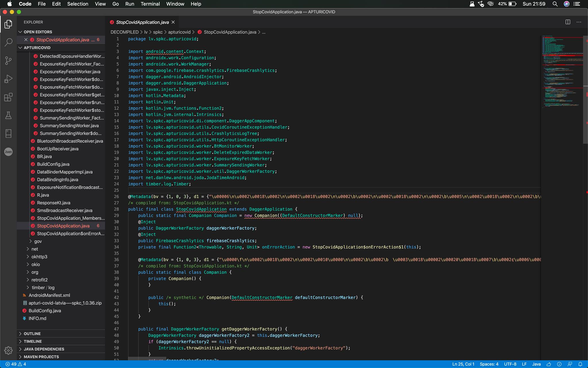The height and width of the screenshot is (368, 588).
Task: Open the Run and Debug view
Action: [8, 79]
